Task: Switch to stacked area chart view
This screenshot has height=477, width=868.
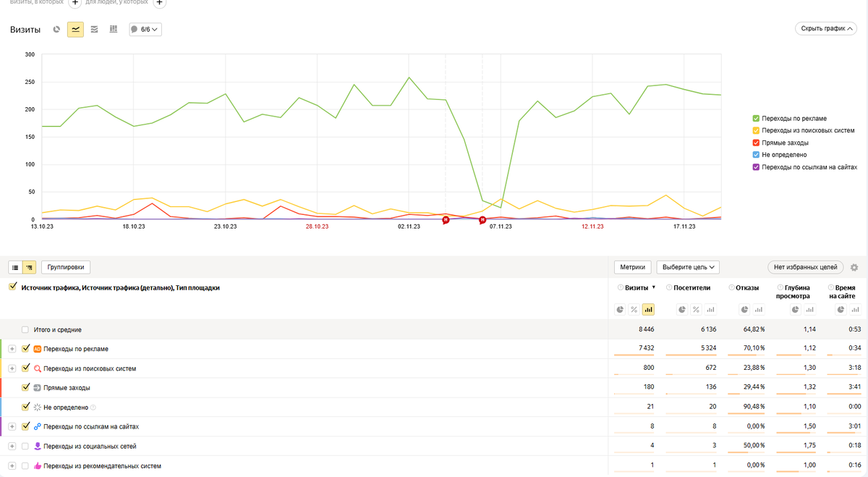Action: [94, 30]
